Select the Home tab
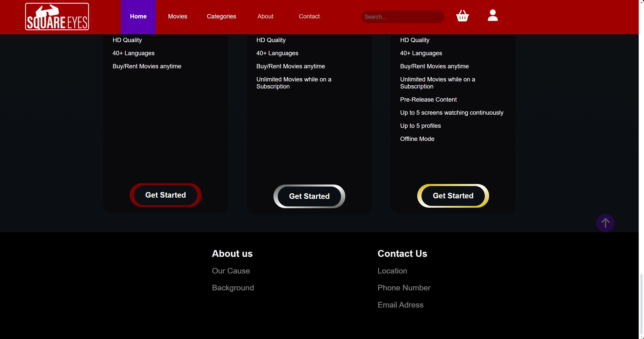 (138, 16)
